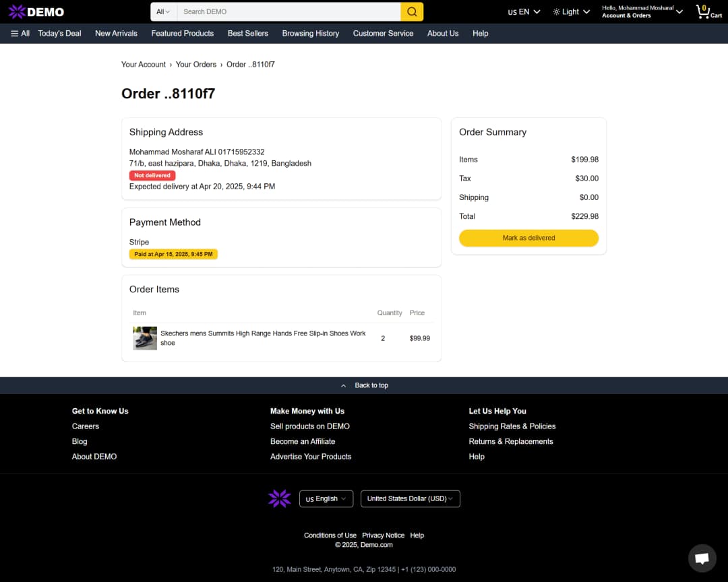Click Help beside Privacy Notice
Screen dimensions: 728x582
click(x=417, y=535)
